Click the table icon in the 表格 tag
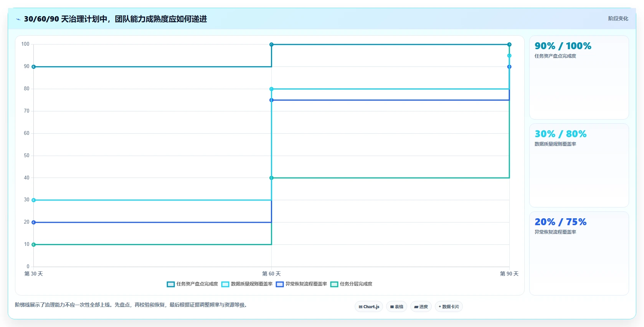644x327 pixels. point(392,307)
